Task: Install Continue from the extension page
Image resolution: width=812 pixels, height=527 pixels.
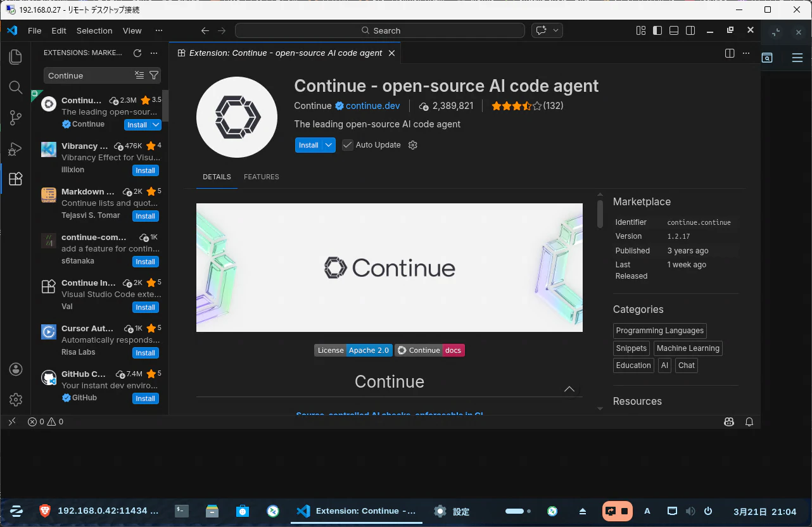Action: pyautogui.click(x=308, y=145)
